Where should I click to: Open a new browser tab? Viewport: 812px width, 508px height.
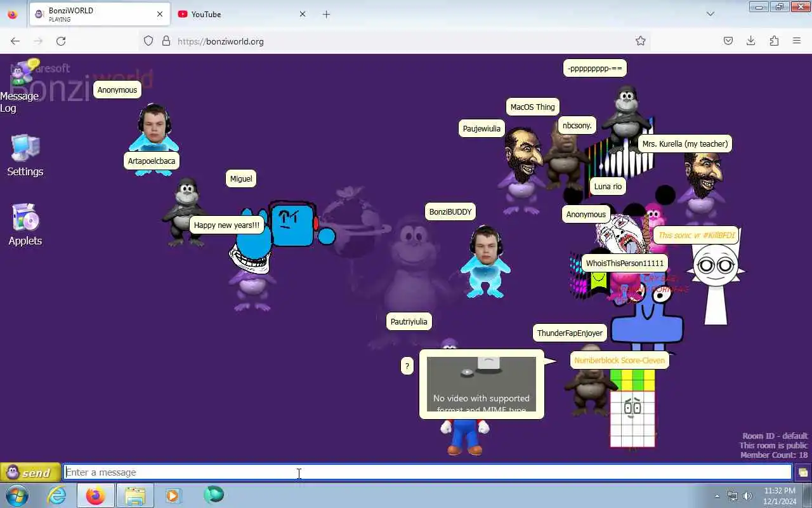pyautogui.click(x=326, y=14)
